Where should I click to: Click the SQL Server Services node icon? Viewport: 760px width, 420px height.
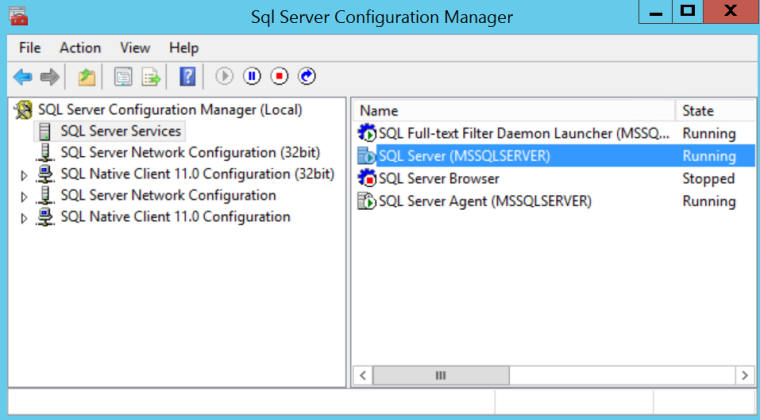45,131
